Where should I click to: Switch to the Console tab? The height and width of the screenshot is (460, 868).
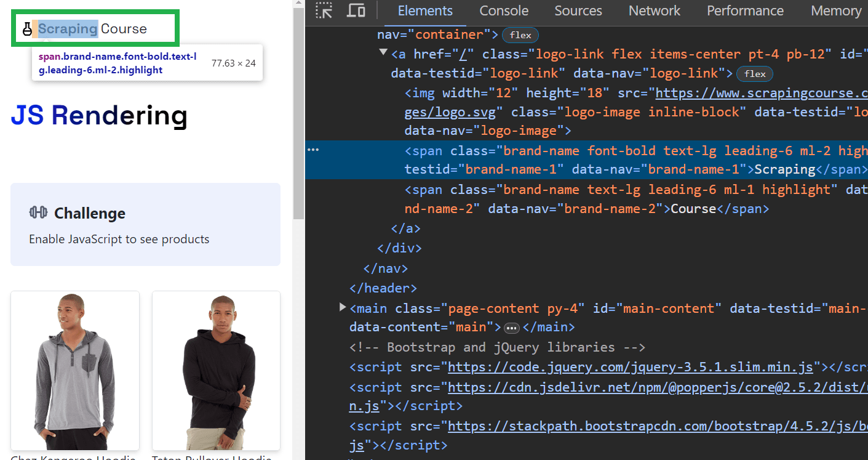click(504, 10)
